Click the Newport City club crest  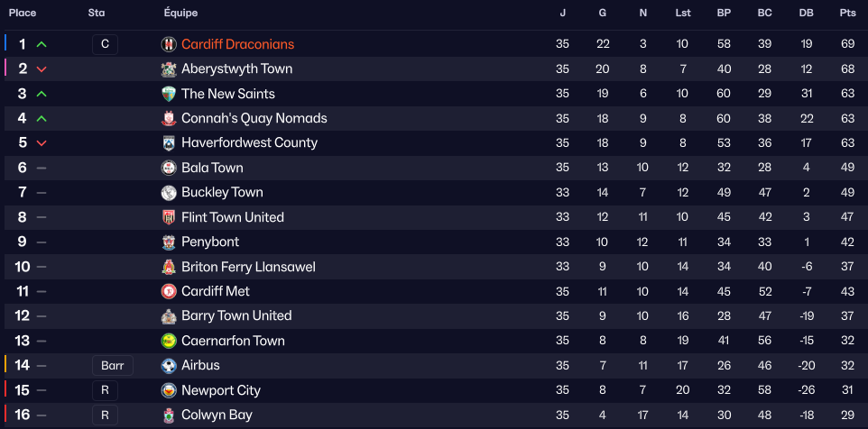[x=169, y=390]
